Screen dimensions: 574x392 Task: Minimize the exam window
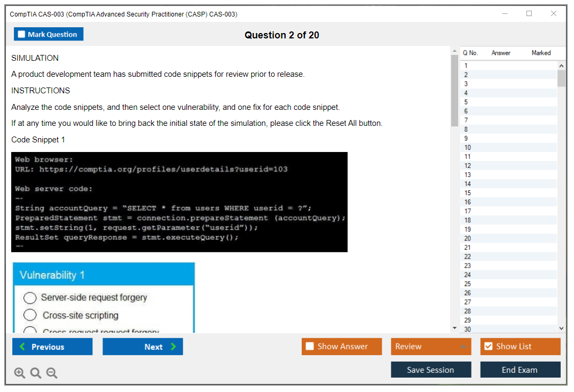tap(505, 14)
